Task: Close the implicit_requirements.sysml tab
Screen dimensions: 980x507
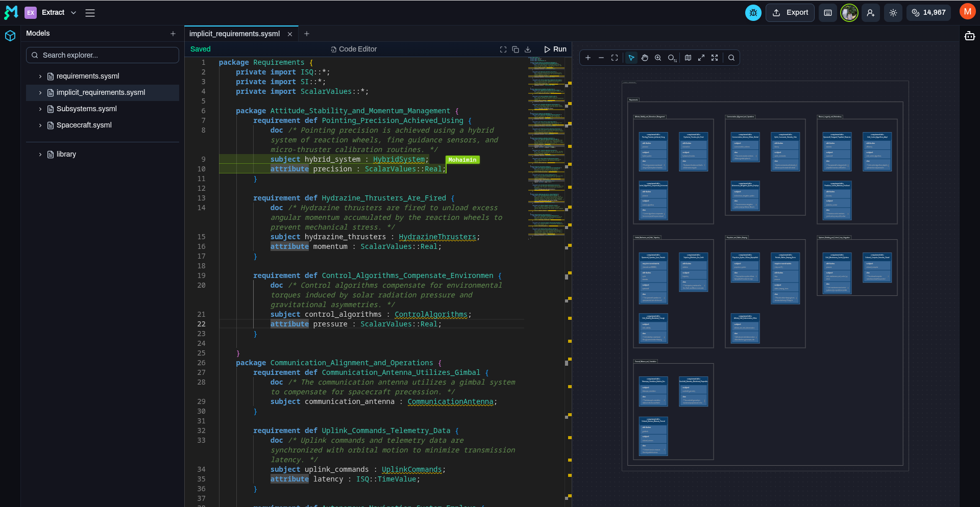Action: [x=290, y=34]
